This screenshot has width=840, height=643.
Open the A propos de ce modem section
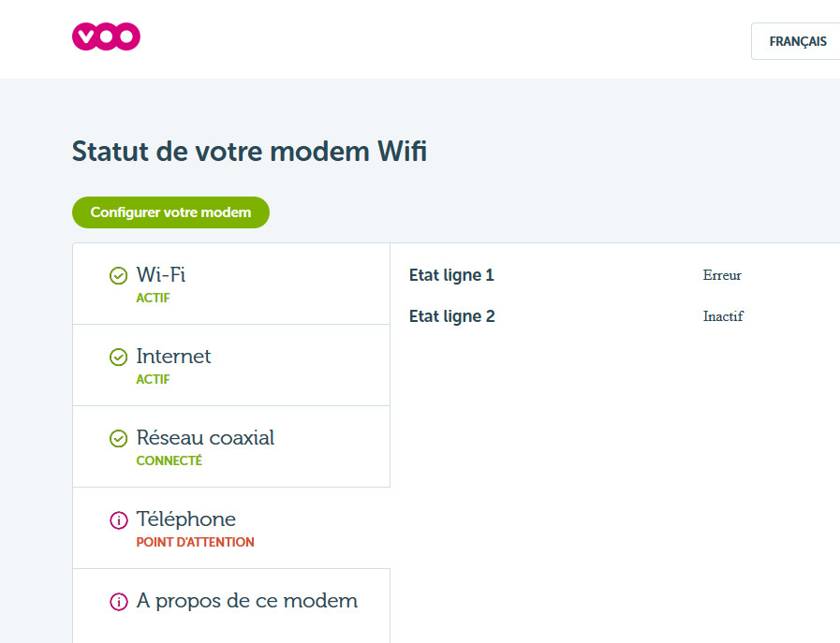point(247,601)
